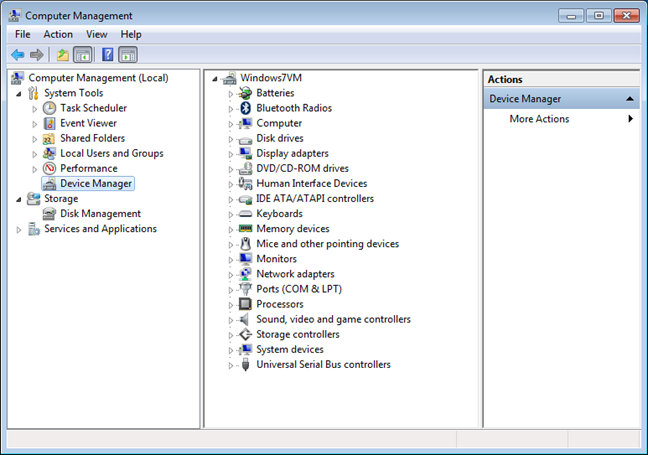Toggle the Show/Hide Console Tree button
This screenshot has height=455, width=648.
(x=83, y=55)
